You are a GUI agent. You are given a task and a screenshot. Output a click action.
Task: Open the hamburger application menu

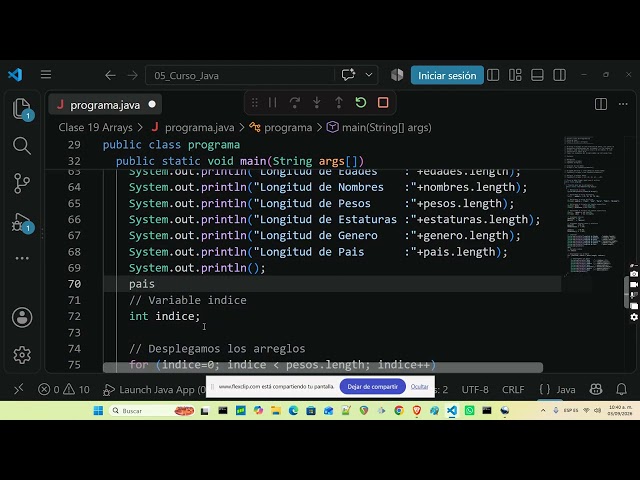click(46, 75)
